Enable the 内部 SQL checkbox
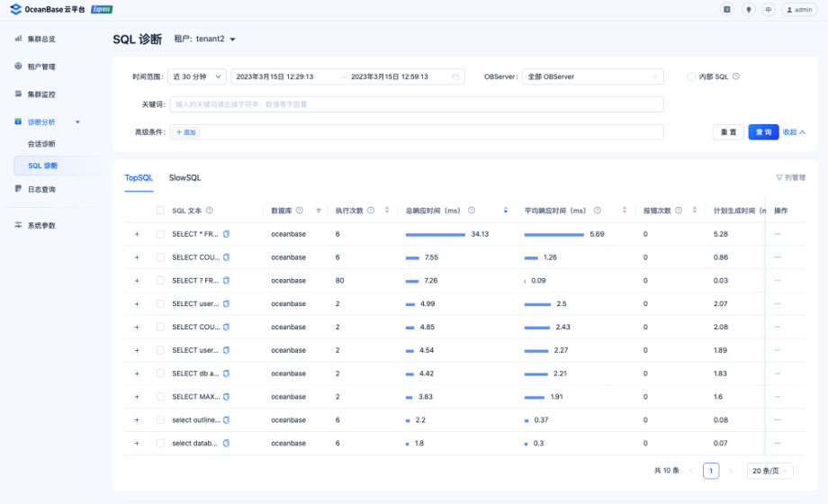The width and height of the screenshot is (828, 504). click(x=691, y=77)
